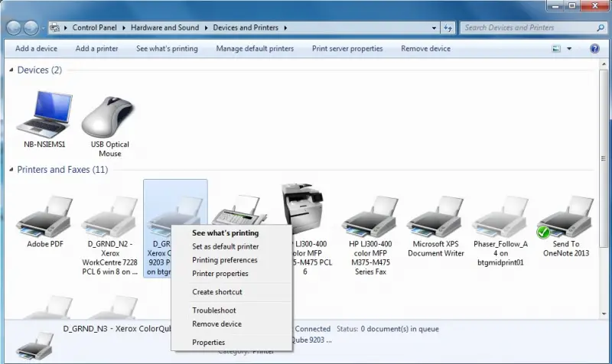Image resolution: width=612 pixels, height=364 pixels.
Task: Expand the arrow after Hardware and Sound
Action: tap(206, 28)
